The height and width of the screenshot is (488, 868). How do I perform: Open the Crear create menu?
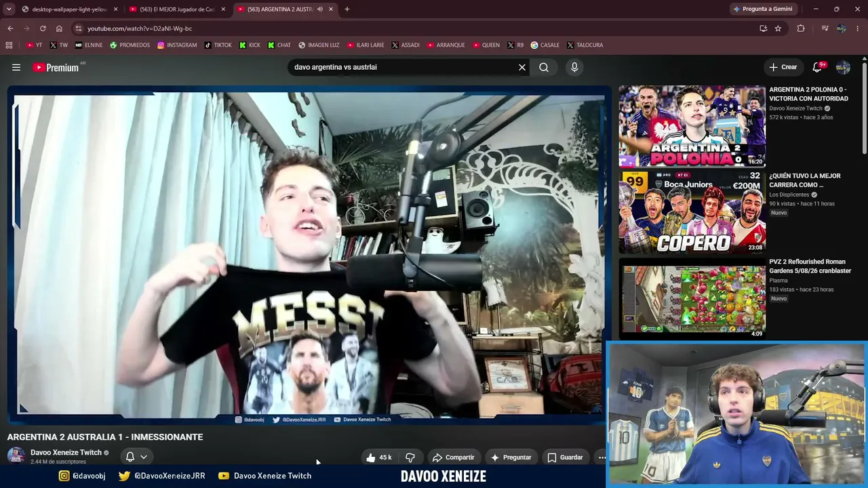click(783, 67)
